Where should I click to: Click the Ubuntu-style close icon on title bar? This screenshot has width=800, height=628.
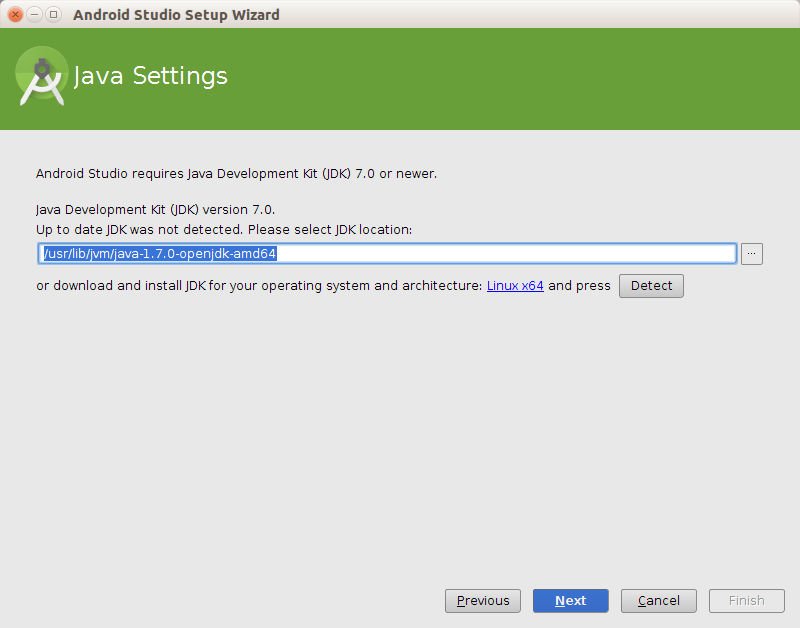tap(13, 14)
